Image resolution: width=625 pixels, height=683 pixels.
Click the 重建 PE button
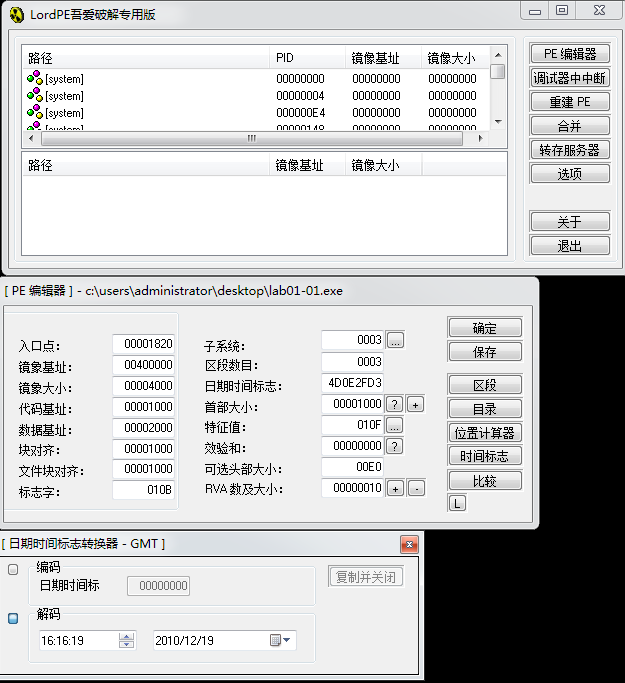point(570,102)
